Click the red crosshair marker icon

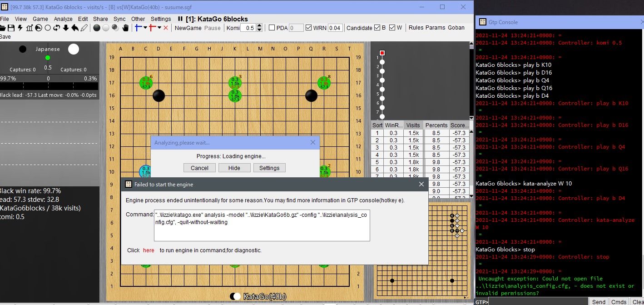152,28
